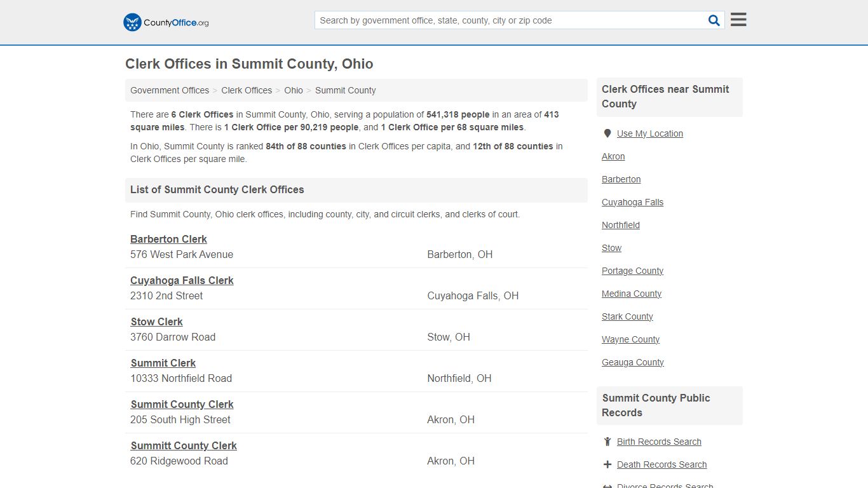The image size is (868, 488).
Task: Click Summit County Public Records heading
Action: (x=656, y=405)
